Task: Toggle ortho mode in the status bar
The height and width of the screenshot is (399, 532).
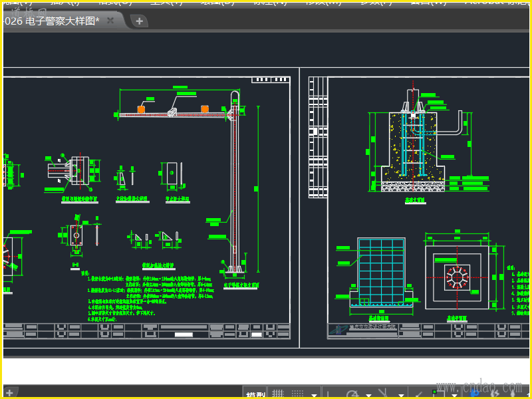Action: pos(329,394)
